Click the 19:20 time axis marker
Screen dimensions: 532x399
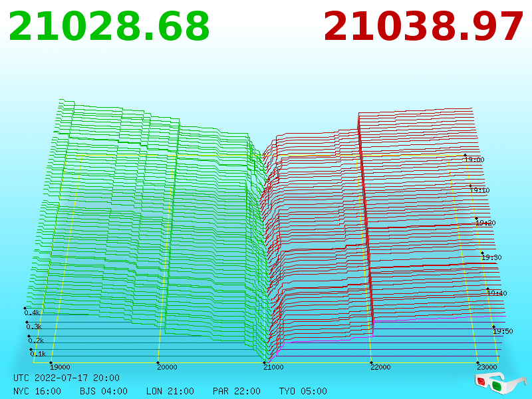pyautogui.click(x=486, y=223)
